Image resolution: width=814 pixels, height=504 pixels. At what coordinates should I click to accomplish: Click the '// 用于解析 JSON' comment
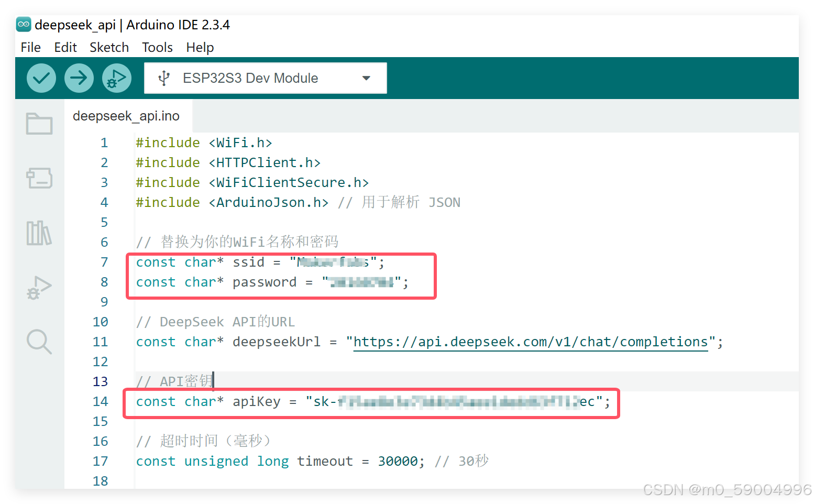coord(399,203)
